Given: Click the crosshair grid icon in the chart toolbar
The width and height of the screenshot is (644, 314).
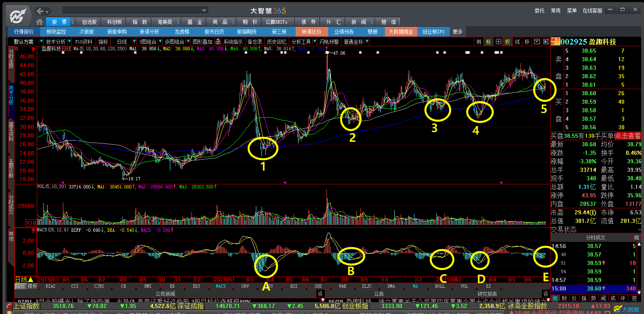Looking at the screenshot, I should point(498,42).
